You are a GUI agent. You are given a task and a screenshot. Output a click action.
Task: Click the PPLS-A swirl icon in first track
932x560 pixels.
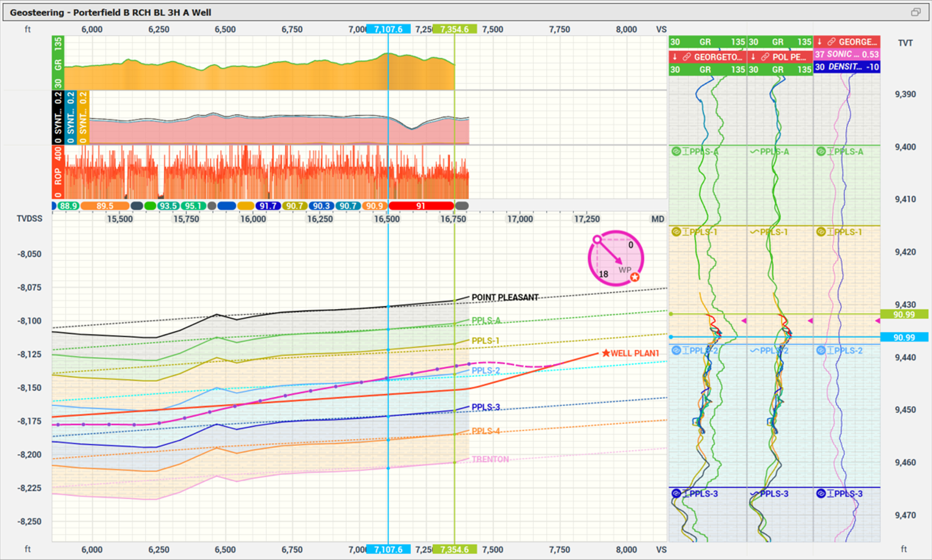pyautogui.click(x=676, y=152)
